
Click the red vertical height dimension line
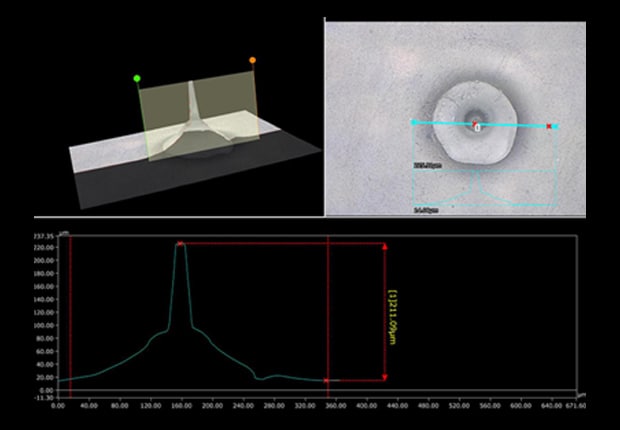385,340
